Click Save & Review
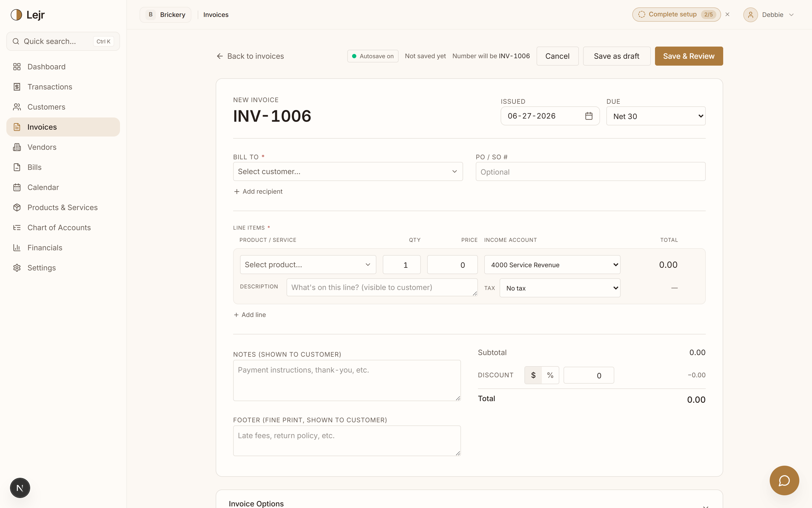Viewport: 812px width, 508px height. click(x=689, y=56)
